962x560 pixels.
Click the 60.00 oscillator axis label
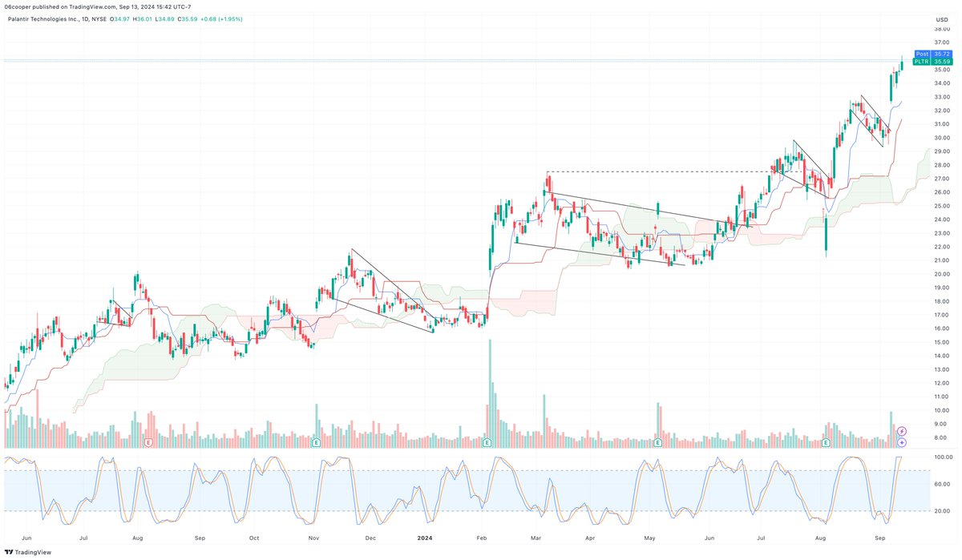[942, 484]
